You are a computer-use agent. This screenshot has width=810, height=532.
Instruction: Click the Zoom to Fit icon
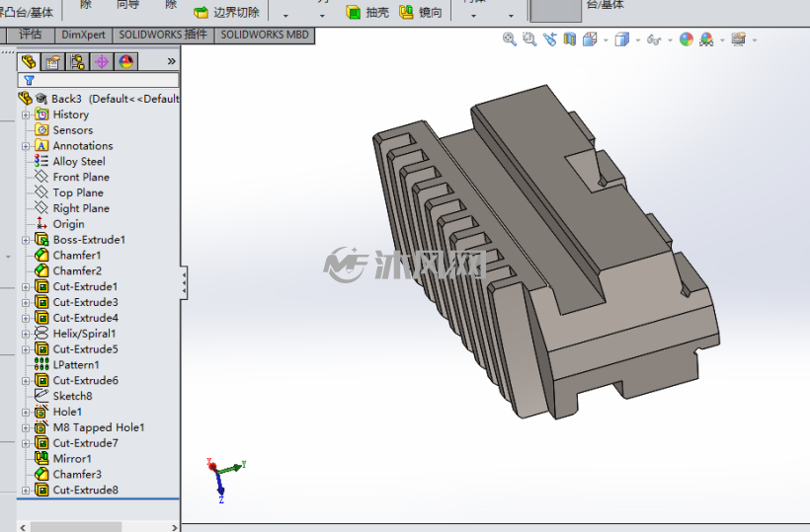click(x=510, y=39)
